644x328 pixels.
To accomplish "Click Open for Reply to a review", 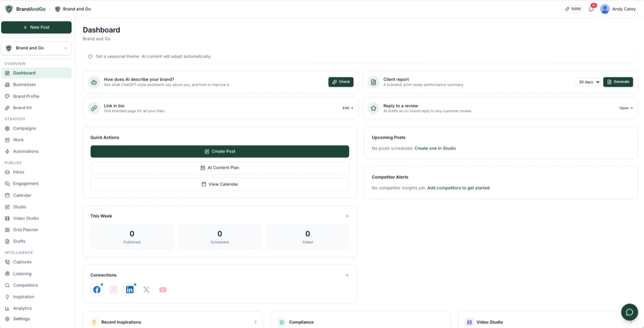I will click(626, 108).
